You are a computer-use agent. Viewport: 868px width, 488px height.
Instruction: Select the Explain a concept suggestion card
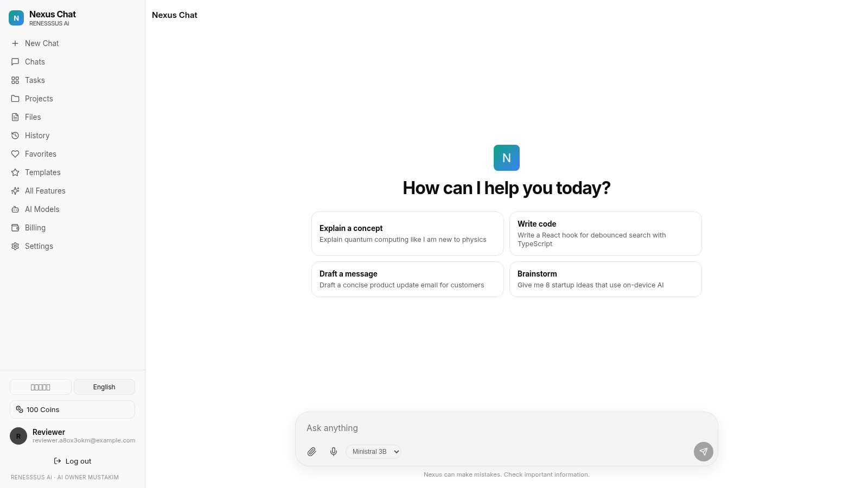tap(407, 234)
